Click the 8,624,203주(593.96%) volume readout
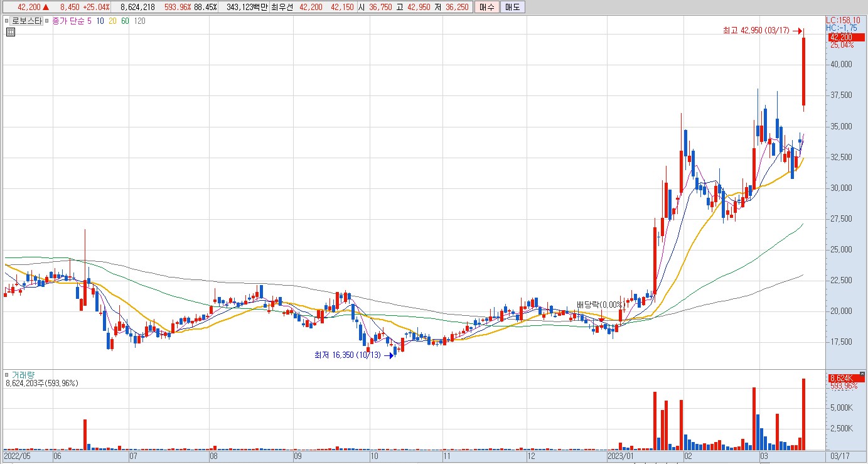Viewport: 868px width, 464px height. (x=41, y=383)
